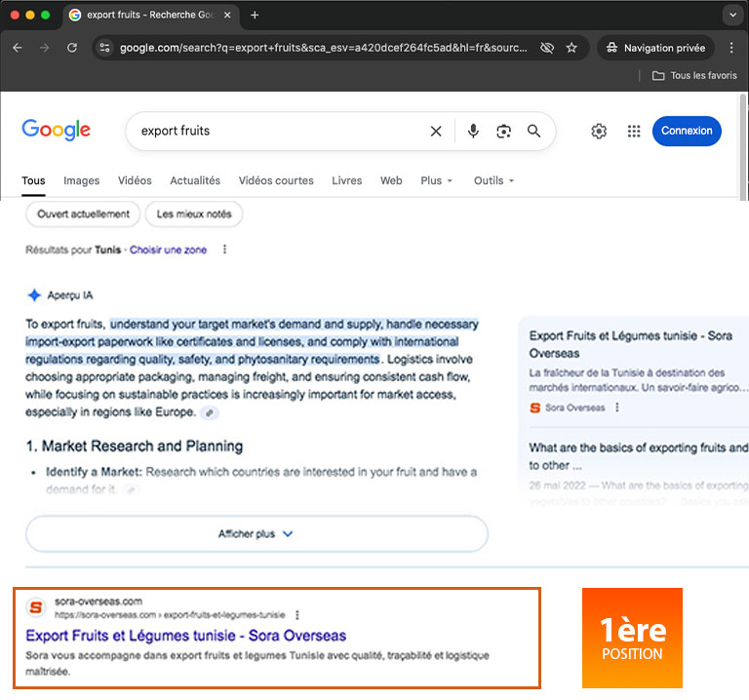Open the 'Outils' dropdown

pyautogui.click(x=493, y=180)
